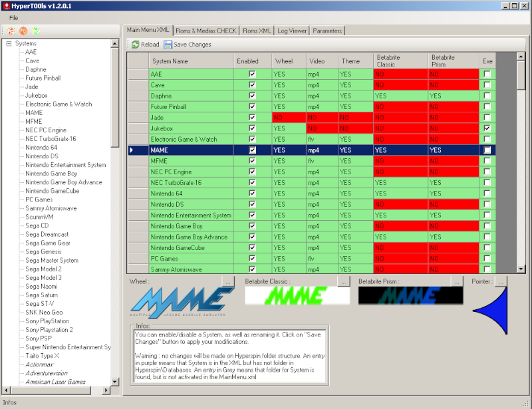
Task: Click the dark Betabrite Prism MAME preview
Action: tap(410, 295)
